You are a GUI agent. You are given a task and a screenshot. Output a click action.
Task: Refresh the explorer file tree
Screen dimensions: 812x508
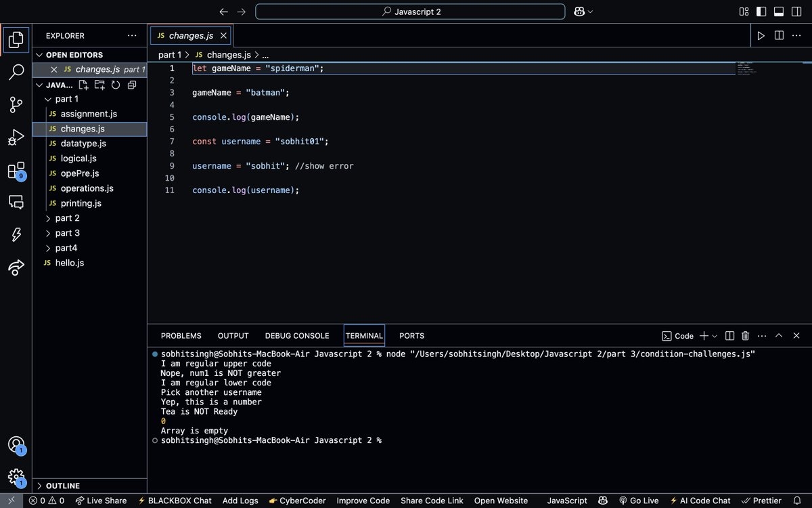pos(116,85)
